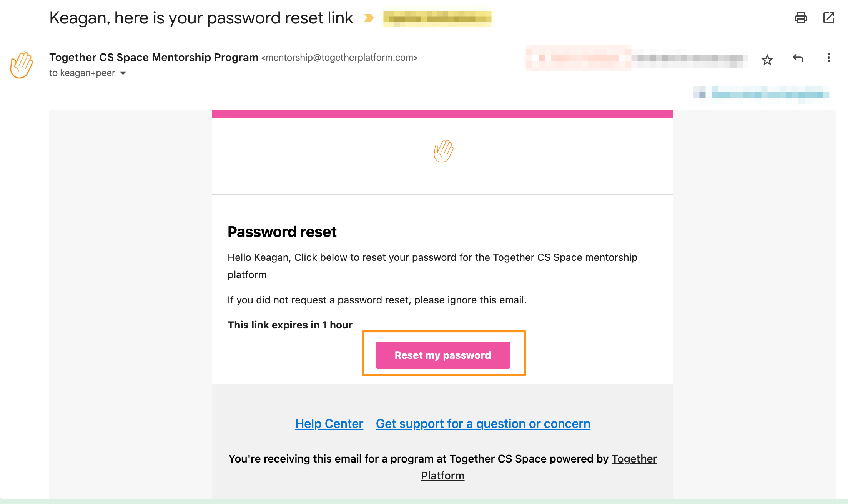Open the More options three-dot menu
This screenshot has width=848, height=504.
(x=828, y=58)
